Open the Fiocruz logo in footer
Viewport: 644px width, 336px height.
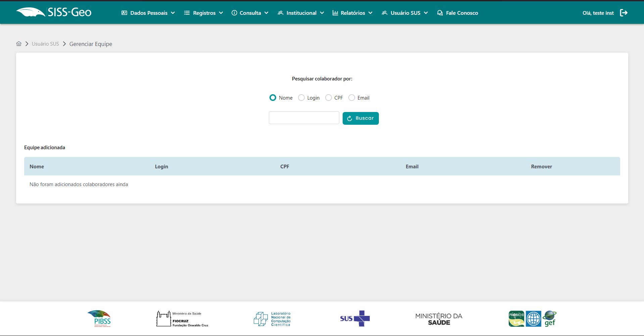(x=182, y=319)
